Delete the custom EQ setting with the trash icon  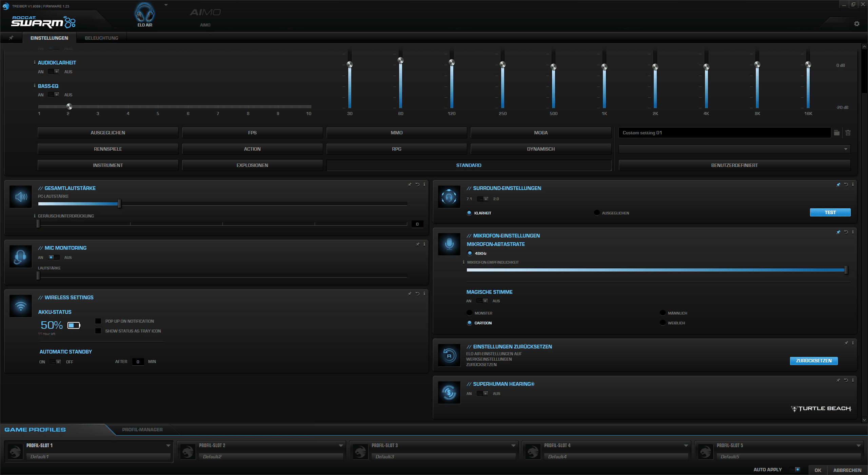pos(848,133)
